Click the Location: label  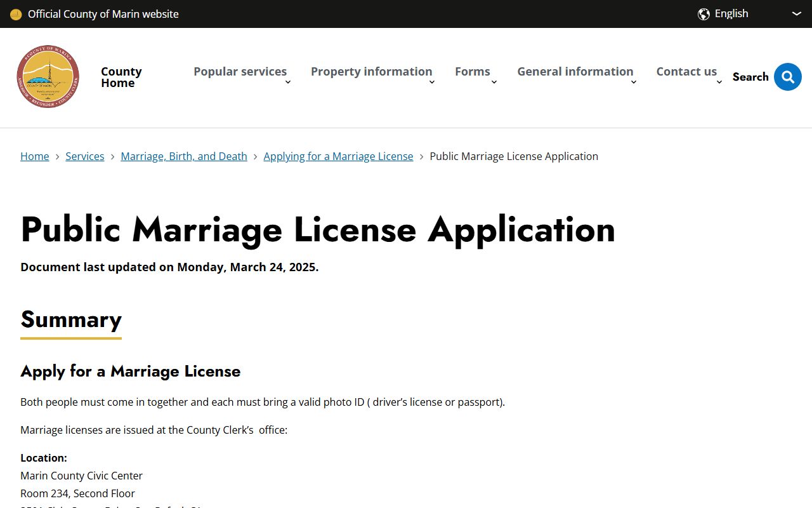[x=44, y=458]
